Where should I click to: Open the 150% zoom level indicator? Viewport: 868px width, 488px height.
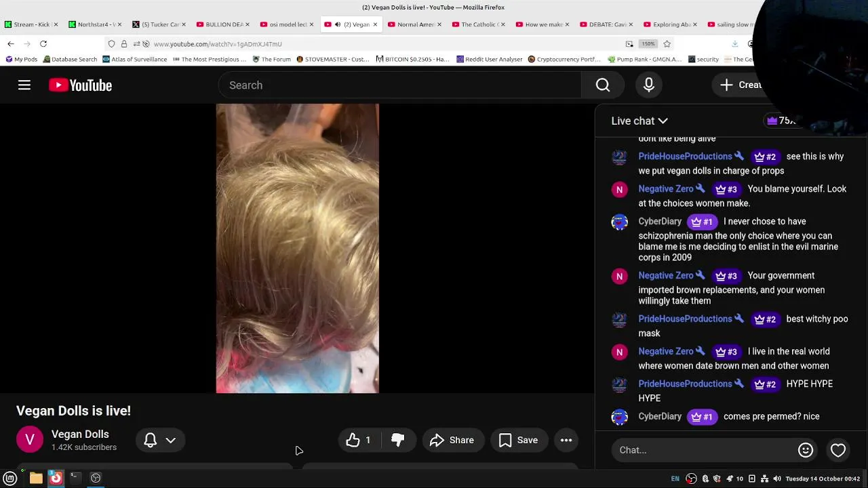coord(648,43)
